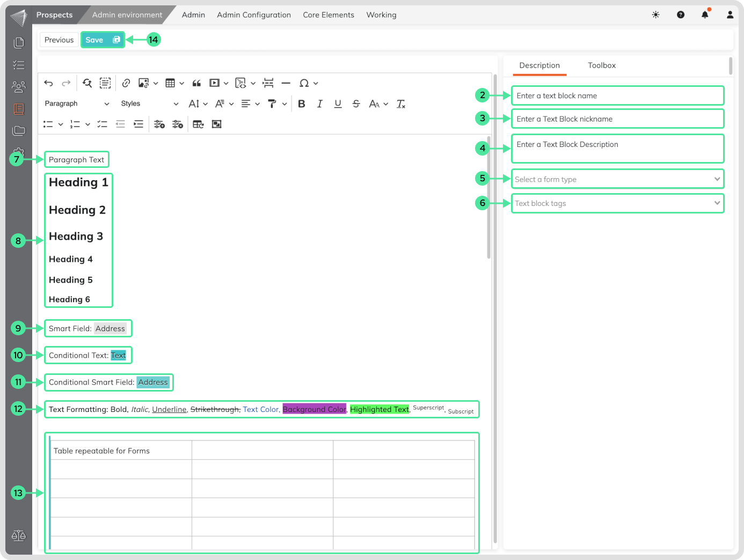The width and height of the screenshot is (744, 560).
Task: Toggle bold formatting
Action: click(302, 104)
